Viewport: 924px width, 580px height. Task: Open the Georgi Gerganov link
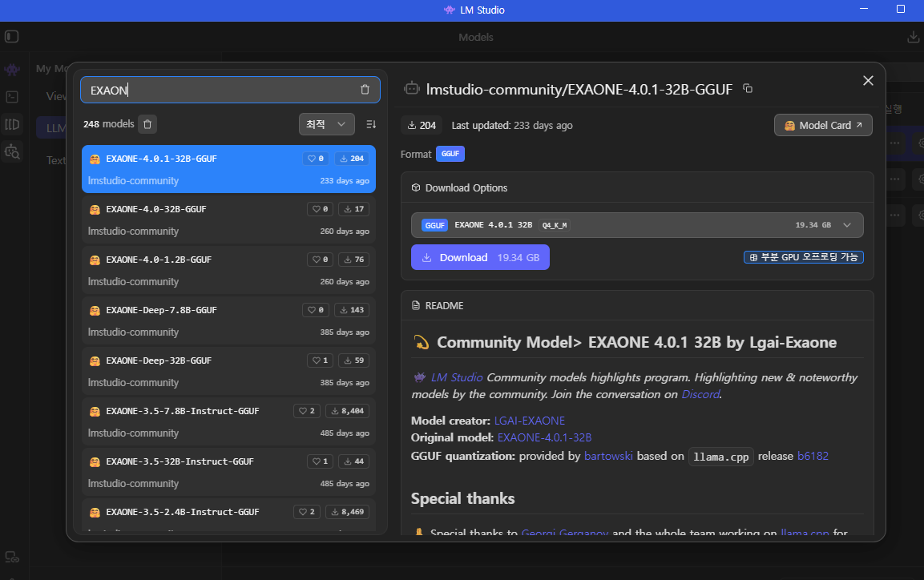point(564,532)
